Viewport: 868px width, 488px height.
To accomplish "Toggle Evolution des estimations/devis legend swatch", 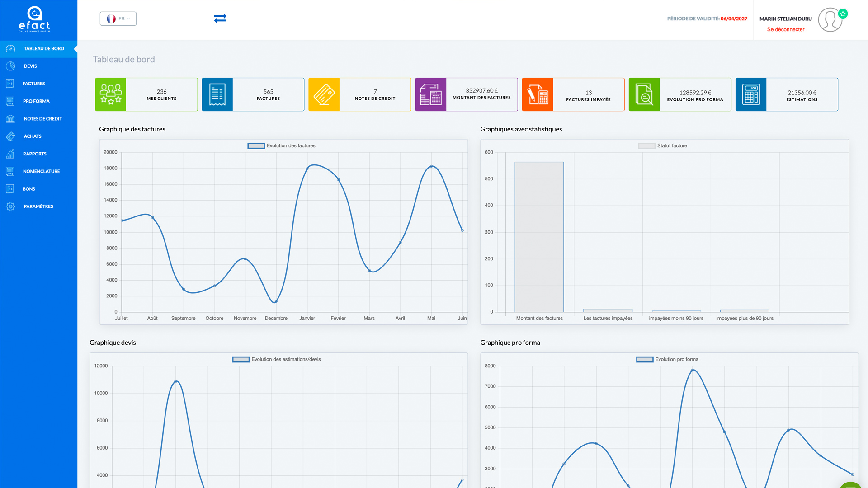I will (x=241, y=360).
